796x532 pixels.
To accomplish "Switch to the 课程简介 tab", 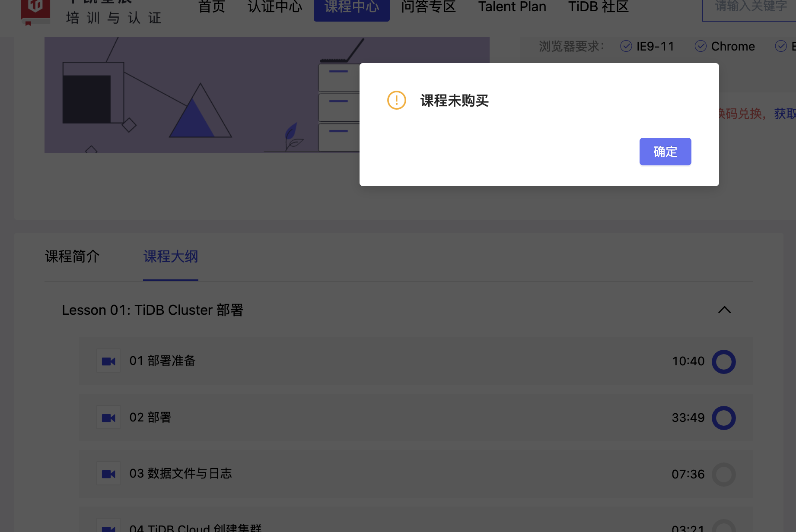I will [72, 256].
